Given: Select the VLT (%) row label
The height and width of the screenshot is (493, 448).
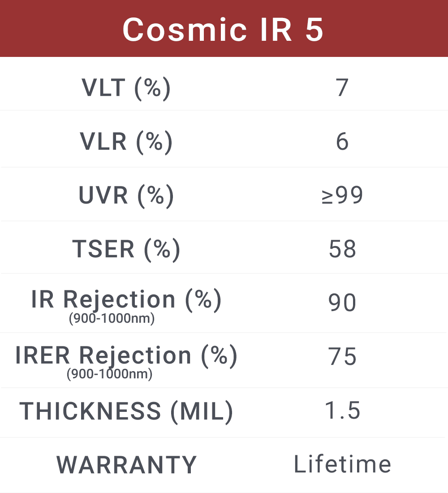Looking at the screenshot, I should (x=126, y=87).
